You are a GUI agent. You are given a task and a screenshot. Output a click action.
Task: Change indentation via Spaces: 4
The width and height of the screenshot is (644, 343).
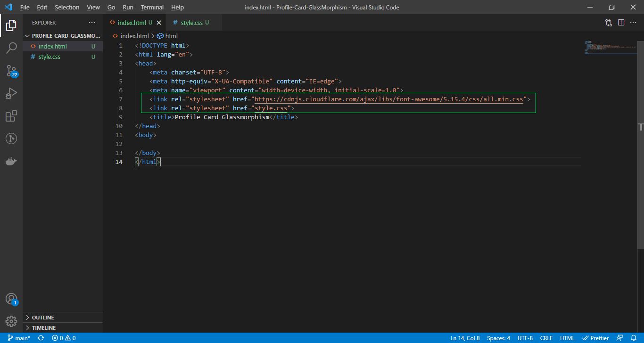coord(498,338)
